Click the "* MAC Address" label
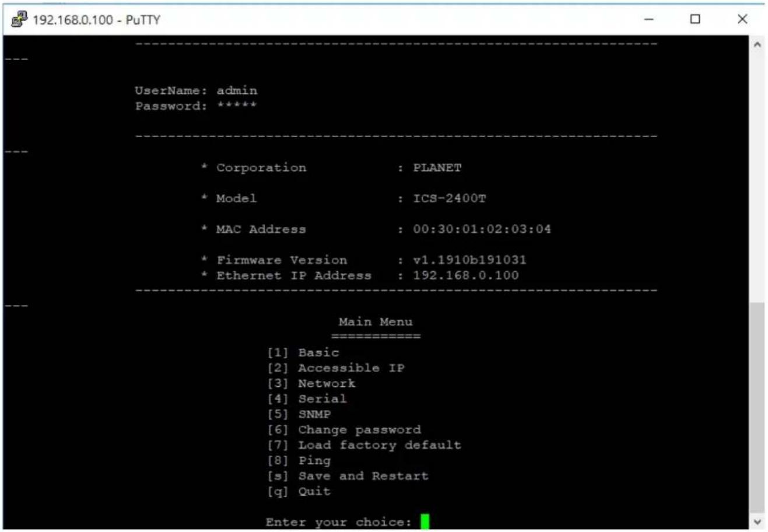 click(254, 229)
